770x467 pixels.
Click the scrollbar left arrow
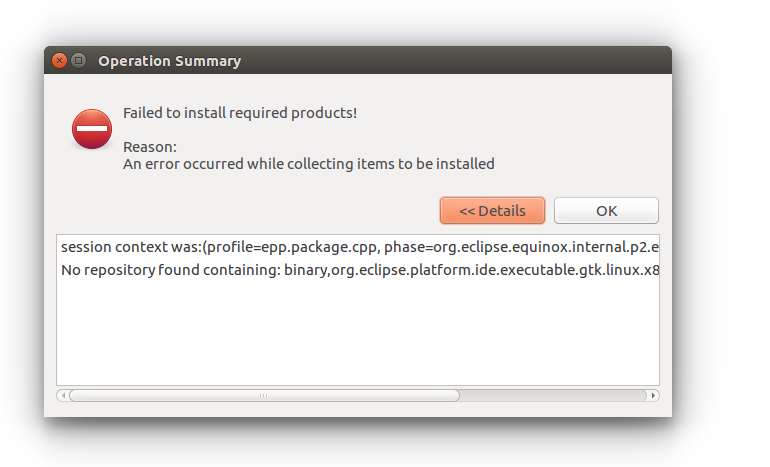pyautogui.click(x=63, y=395)
